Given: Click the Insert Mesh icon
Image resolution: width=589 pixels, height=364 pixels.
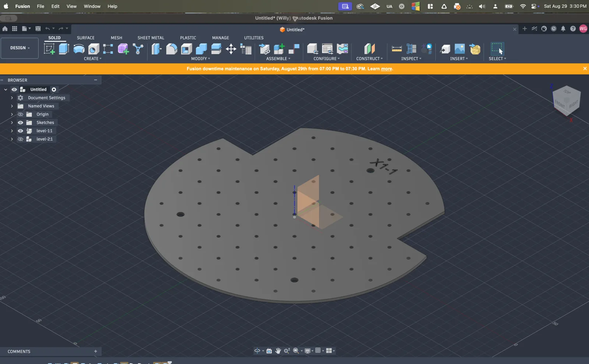Looking at the screenshot, I should coord(475,49).
